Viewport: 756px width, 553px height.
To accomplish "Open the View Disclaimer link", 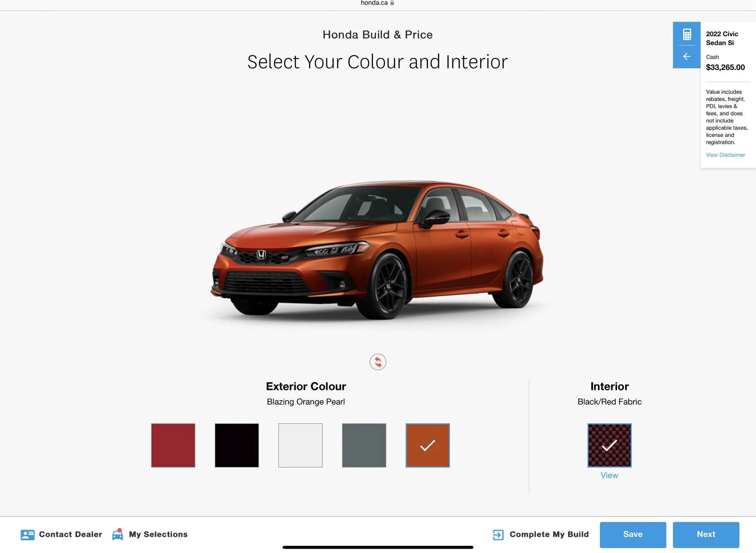I will [725, 155].
